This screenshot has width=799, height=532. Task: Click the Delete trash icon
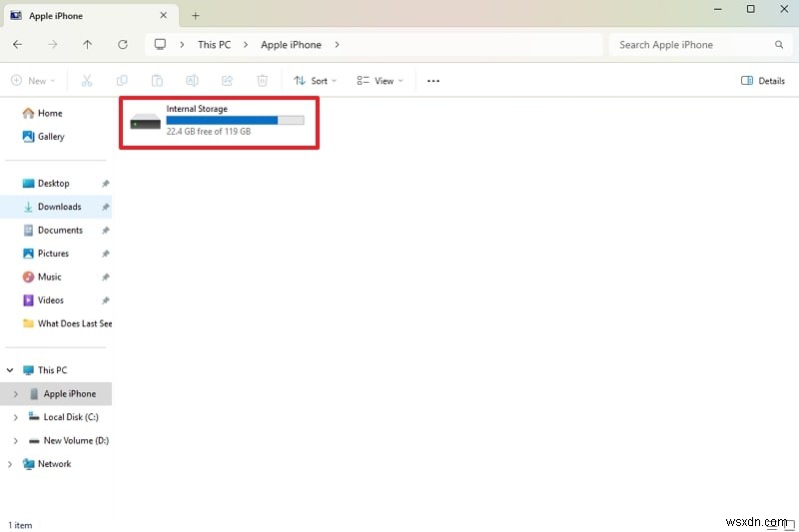tap(262, 81)
